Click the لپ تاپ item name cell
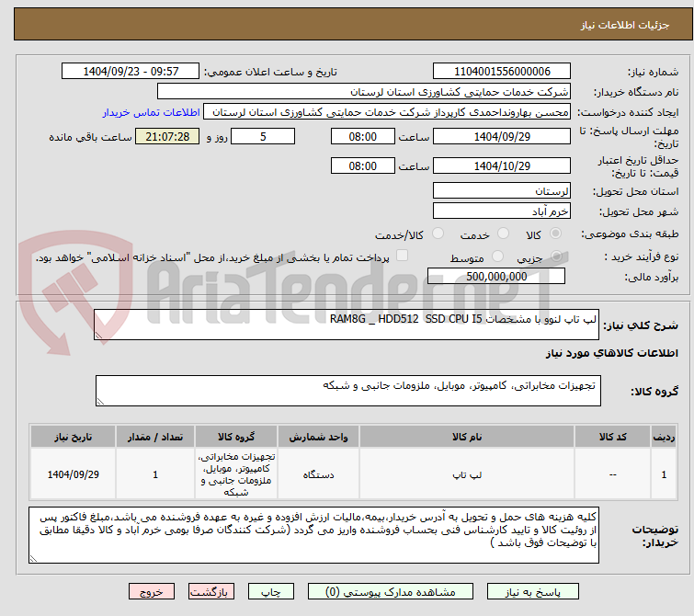The width and height of the screenshot is (694, 616). tap(467, 474)
